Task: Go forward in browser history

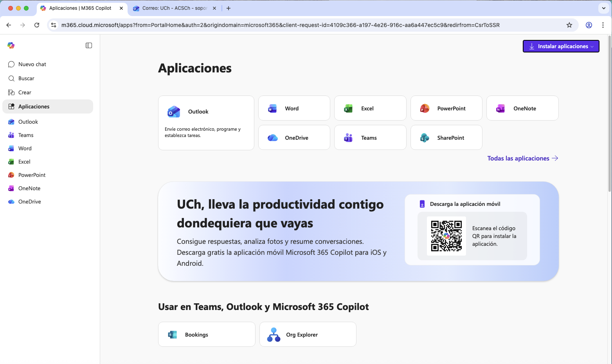Action: [23, 25]
